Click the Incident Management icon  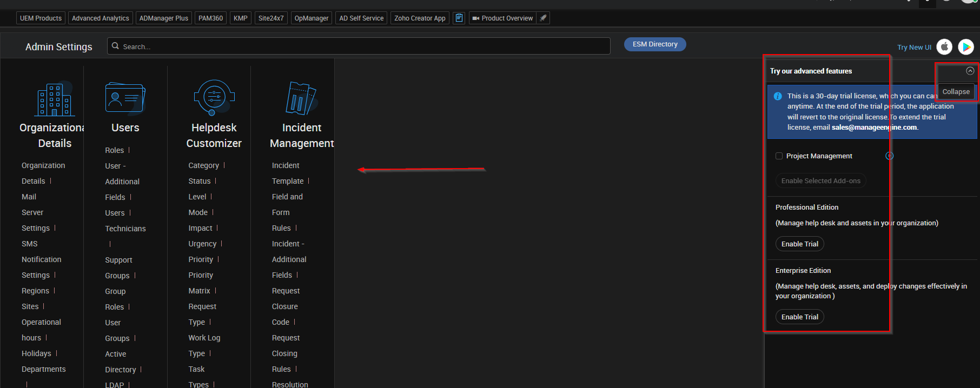(x=301, y=98)
